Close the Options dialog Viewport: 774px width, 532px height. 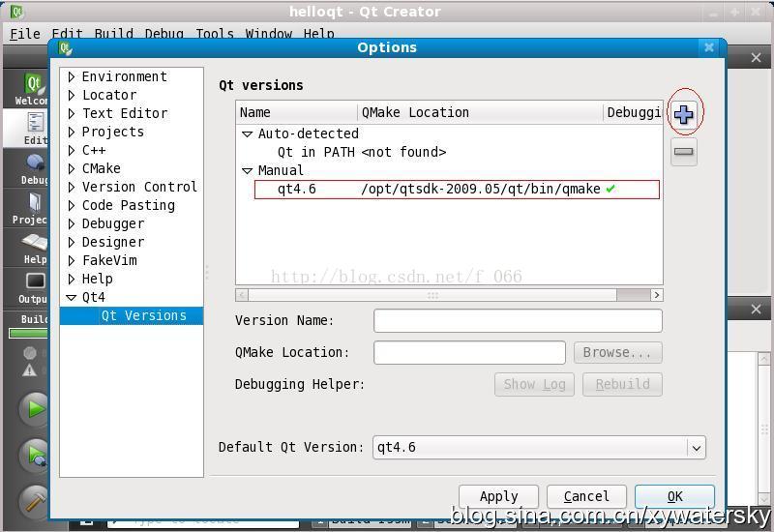coord(709,46)
